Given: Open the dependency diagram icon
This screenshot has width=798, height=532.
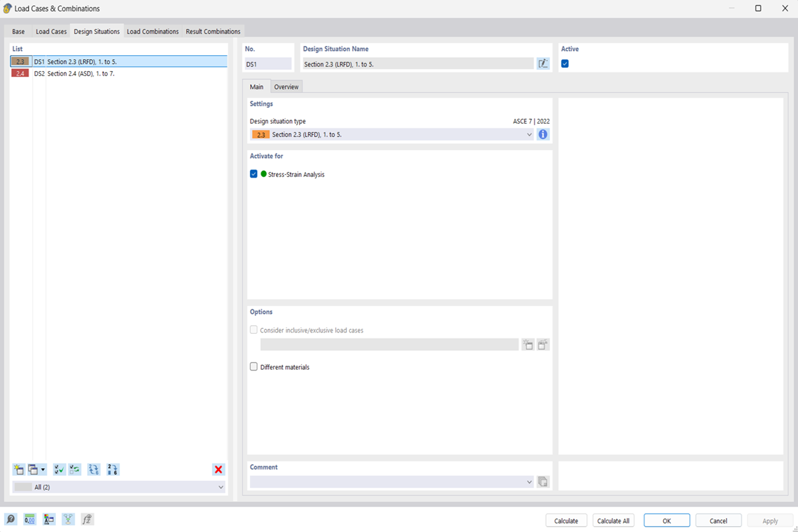Looking at the screenshot, I should pyautogui.click(x=68, y=519).
